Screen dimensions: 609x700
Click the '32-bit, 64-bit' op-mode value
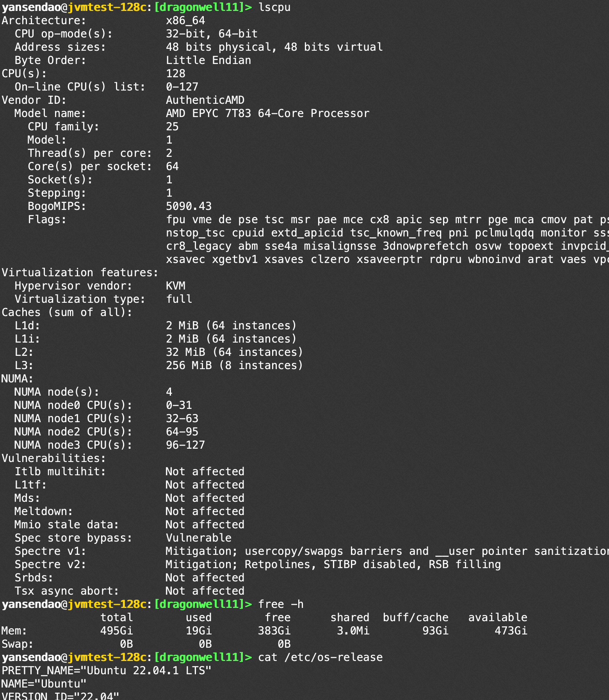pos(212,34)
